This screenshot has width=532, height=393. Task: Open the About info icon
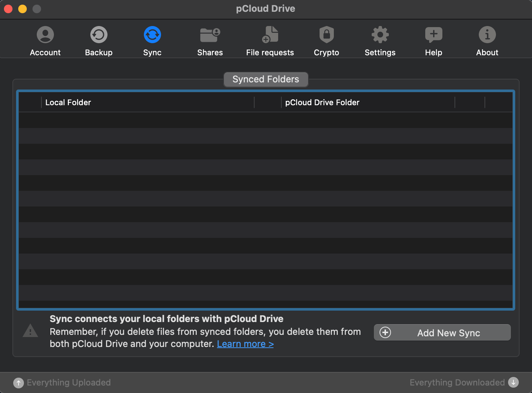tap(487, 35)
